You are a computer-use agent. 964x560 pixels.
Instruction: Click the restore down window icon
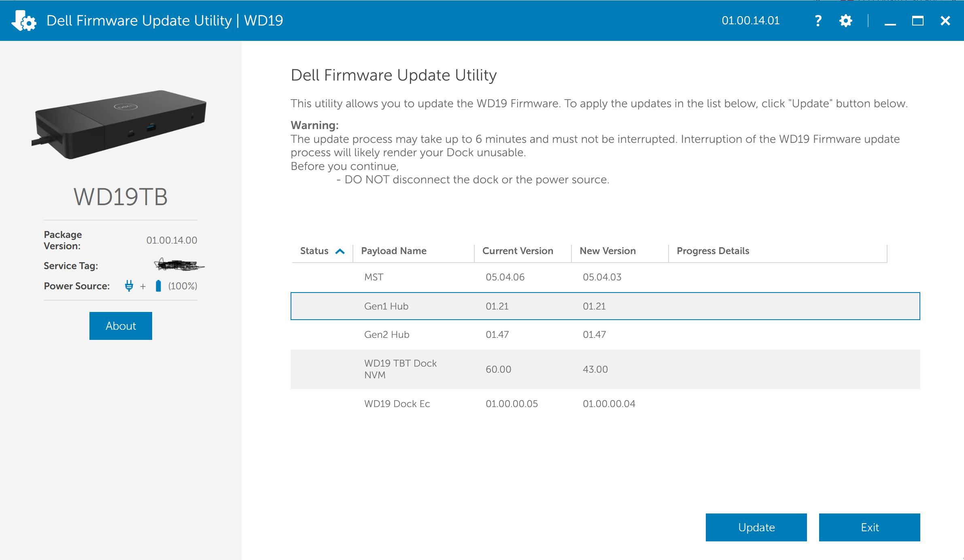click(918, 21)
